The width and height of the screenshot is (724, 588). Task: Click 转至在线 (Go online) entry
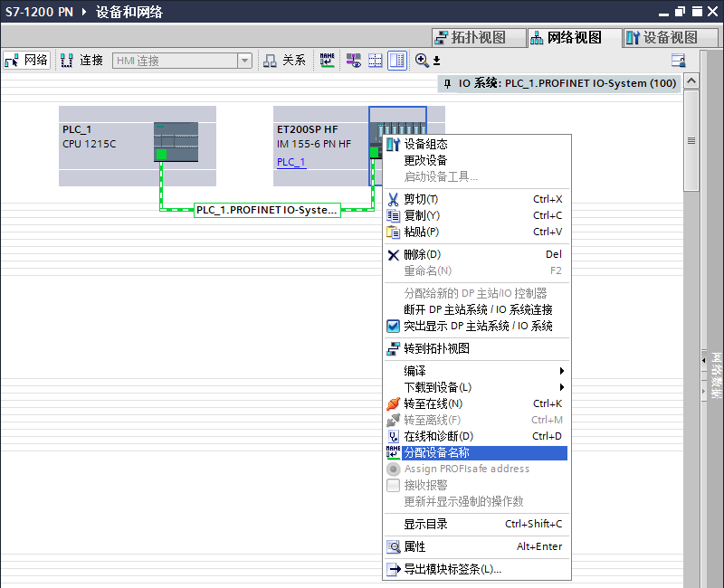[477, 403]
